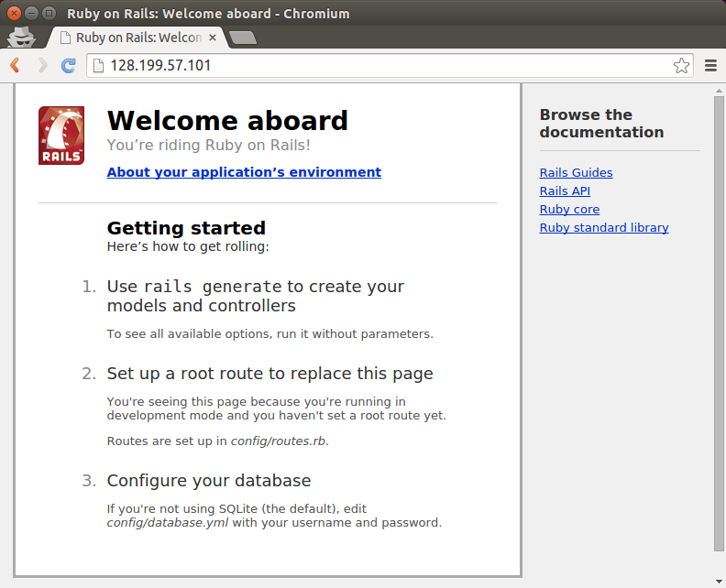Click the Browse the documentation heading
The width and height of the screenshot is (726, 588).
pyautogui.click(x=601, y=123)
